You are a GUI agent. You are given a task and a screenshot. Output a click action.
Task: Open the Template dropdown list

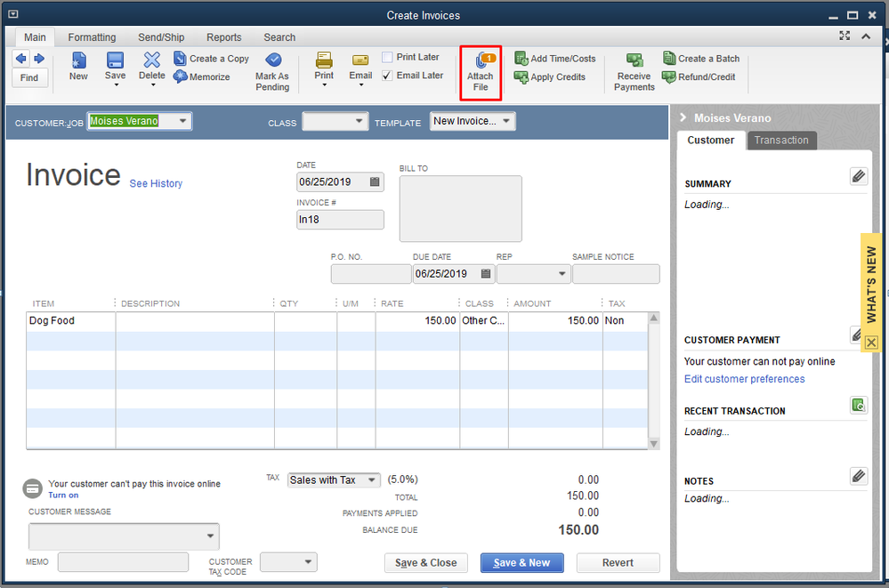point(506,121)
